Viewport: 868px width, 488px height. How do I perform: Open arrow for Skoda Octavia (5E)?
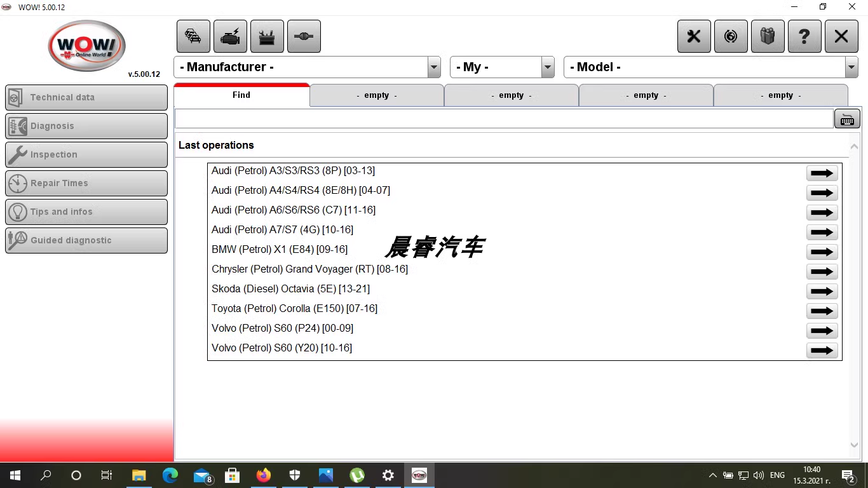coord(822,291)
